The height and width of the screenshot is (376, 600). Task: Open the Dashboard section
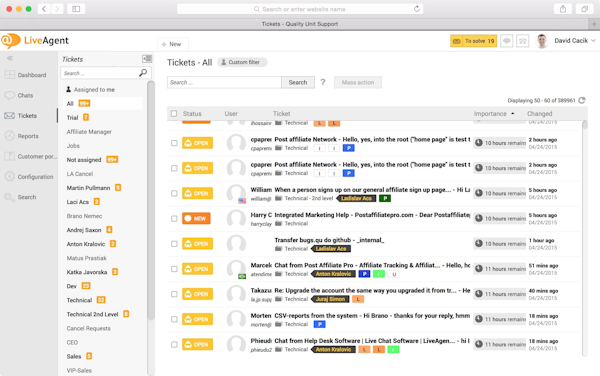tap(26, 75)
